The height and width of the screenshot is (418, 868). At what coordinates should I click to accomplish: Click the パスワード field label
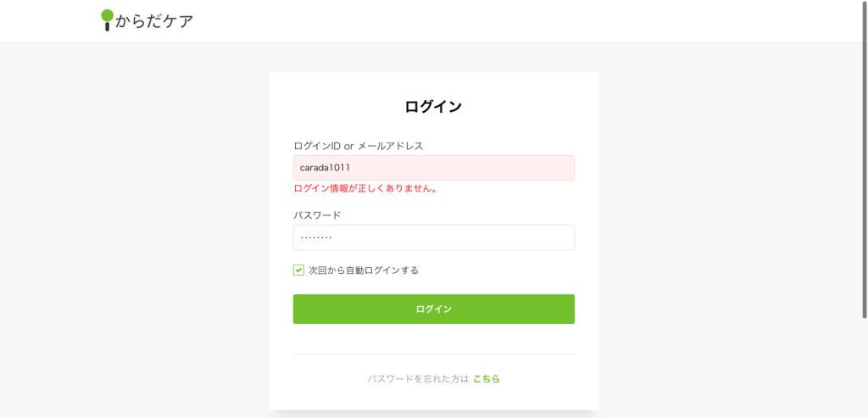pyautogui.click(x=317, y=215)
